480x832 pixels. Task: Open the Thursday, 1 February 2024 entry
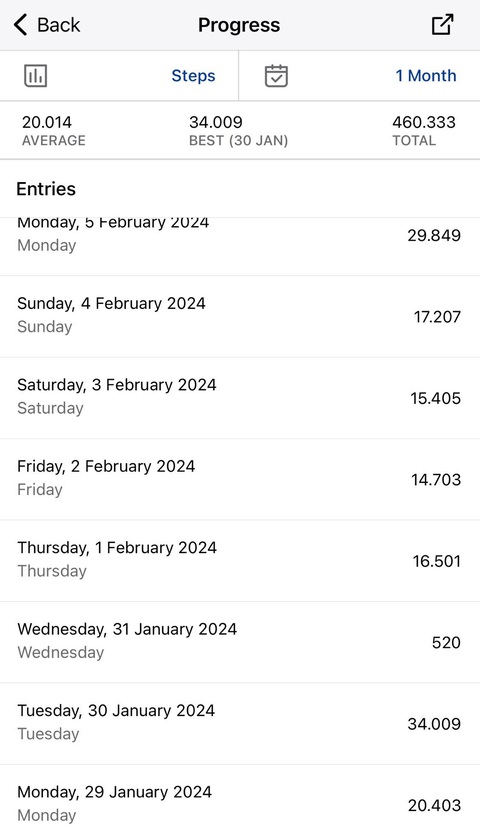pyautogui.click(x=240, y=561)
